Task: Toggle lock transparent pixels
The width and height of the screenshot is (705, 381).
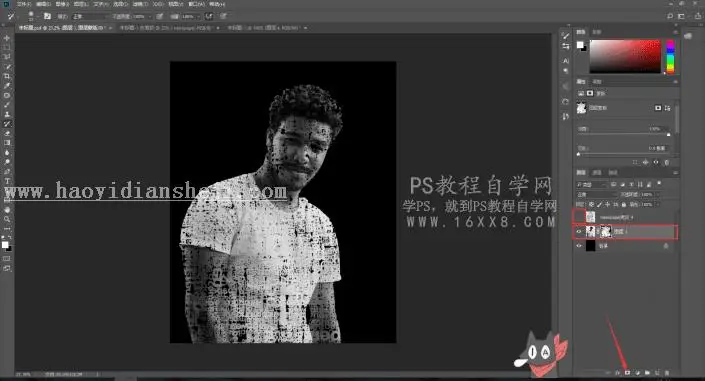Action: point(591,204)
